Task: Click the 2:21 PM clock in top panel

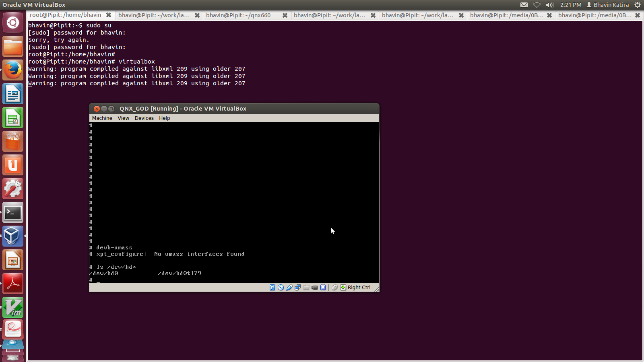Action: [x=571, y=5]
